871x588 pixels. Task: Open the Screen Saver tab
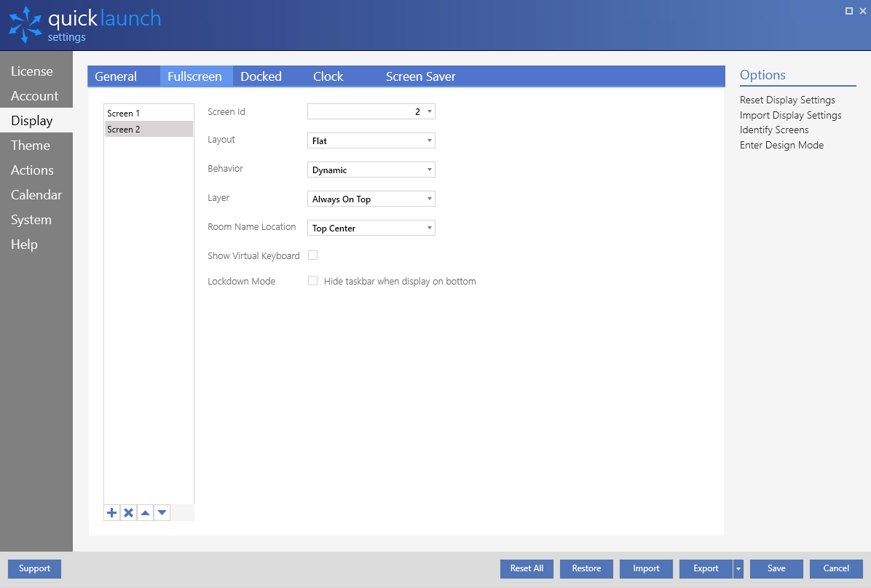(420, 76)
